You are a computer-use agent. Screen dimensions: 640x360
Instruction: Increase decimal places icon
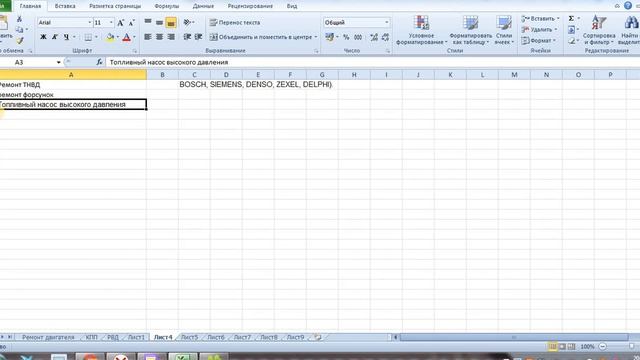pyautogui.click(x=374, y=38)
